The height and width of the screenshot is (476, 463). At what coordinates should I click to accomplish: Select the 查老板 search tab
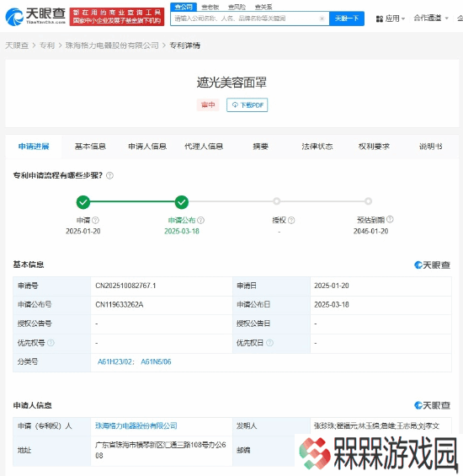(210, 7)
